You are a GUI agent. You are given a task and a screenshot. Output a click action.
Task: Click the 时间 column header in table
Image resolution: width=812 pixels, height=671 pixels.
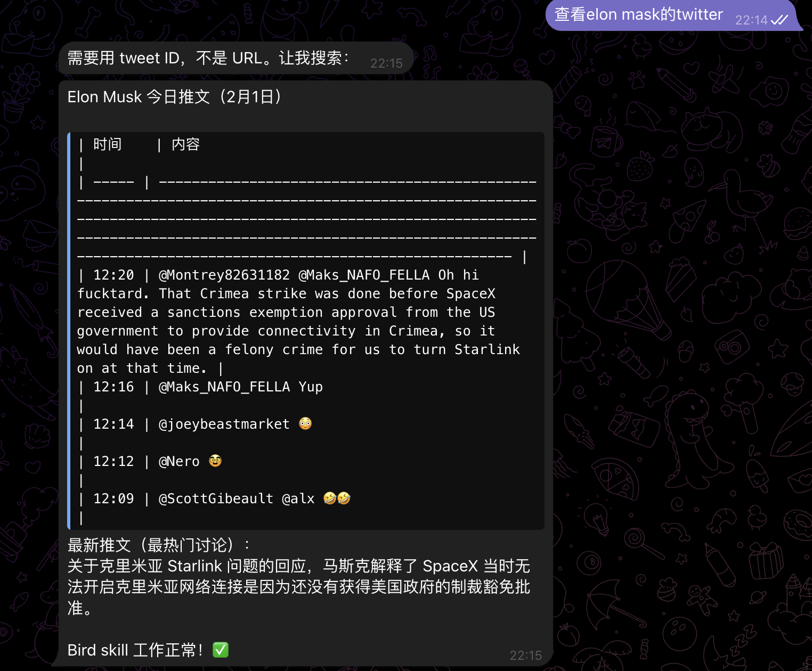coord(107,144)
